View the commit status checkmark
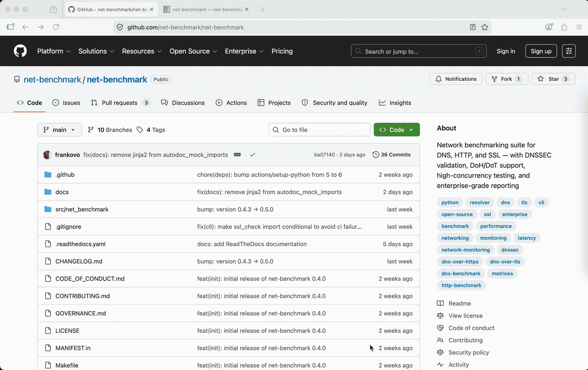The image size is (588, 370). tap(252, 155)
